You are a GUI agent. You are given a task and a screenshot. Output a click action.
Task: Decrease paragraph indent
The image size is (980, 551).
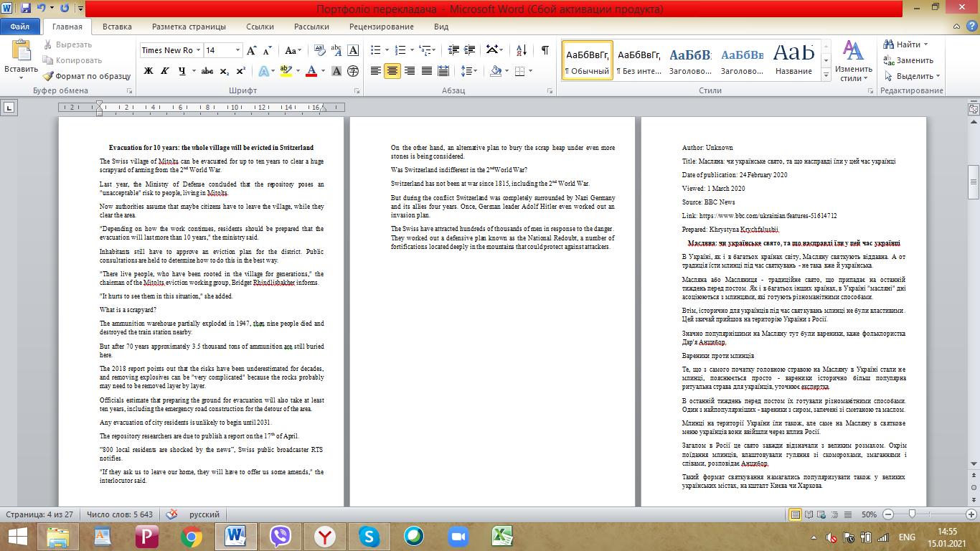tap(453, 50)
